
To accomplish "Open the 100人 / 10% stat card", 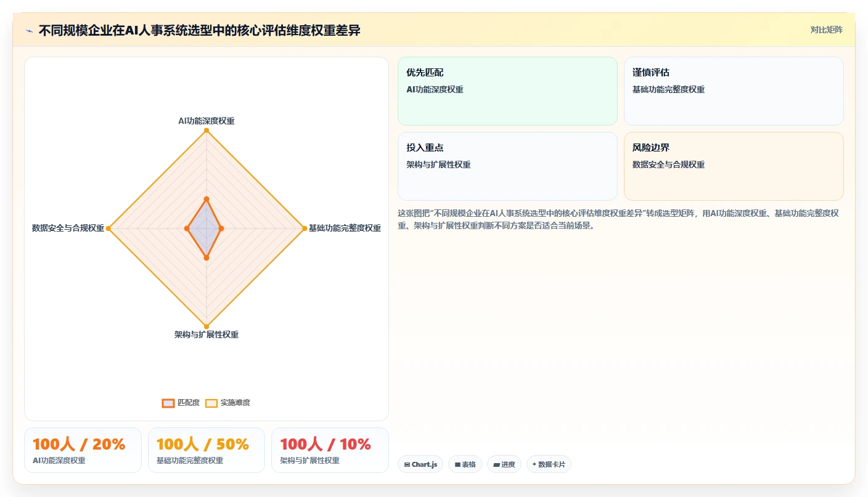I will (x=330, y=450).
